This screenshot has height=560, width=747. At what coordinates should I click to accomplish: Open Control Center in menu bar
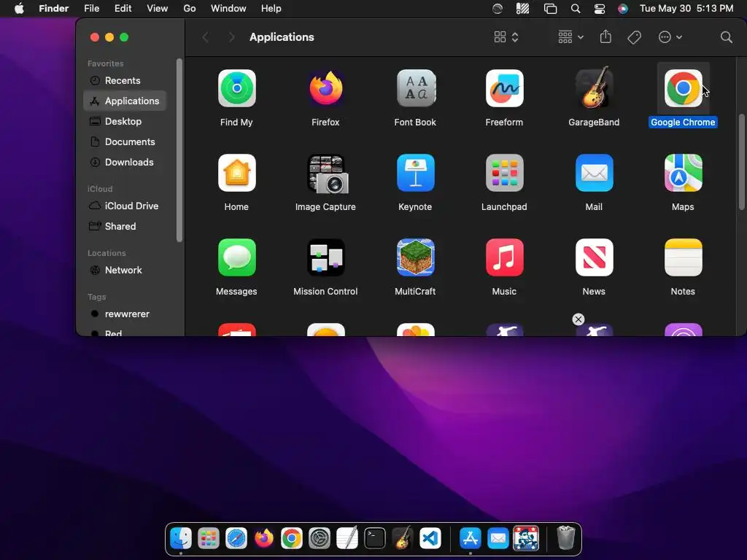point(600,9)
